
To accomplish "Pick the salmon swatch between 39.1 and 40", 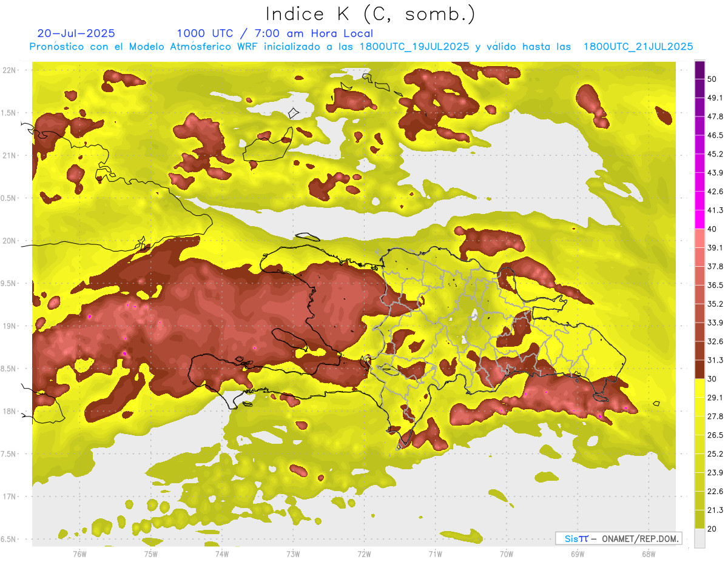I will click(x=700, y=238).
